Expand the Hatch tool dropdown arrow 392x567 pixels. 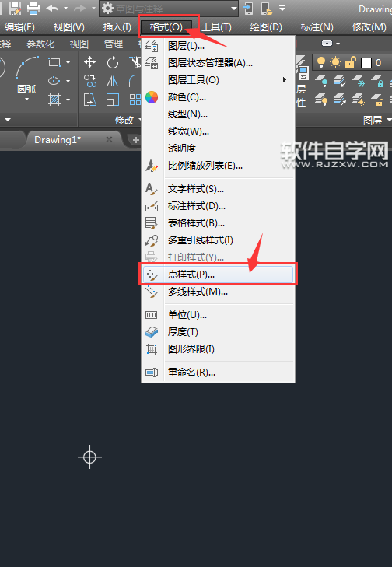click(68, 100)
